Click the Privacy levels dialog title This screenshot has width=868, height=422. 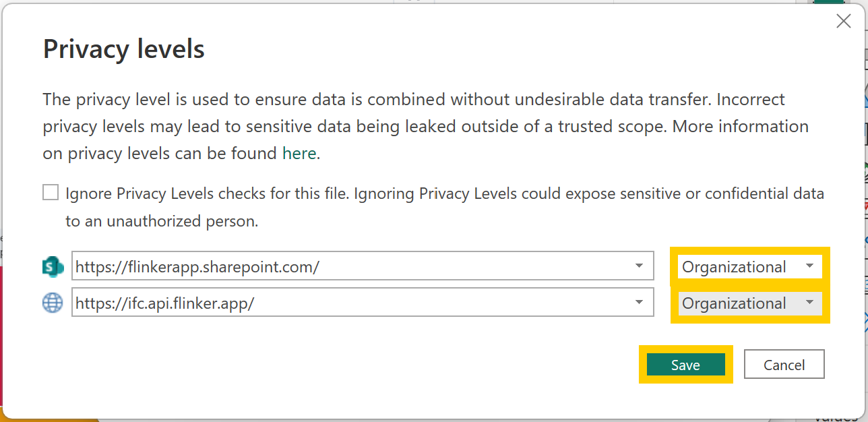pos(123,48)
